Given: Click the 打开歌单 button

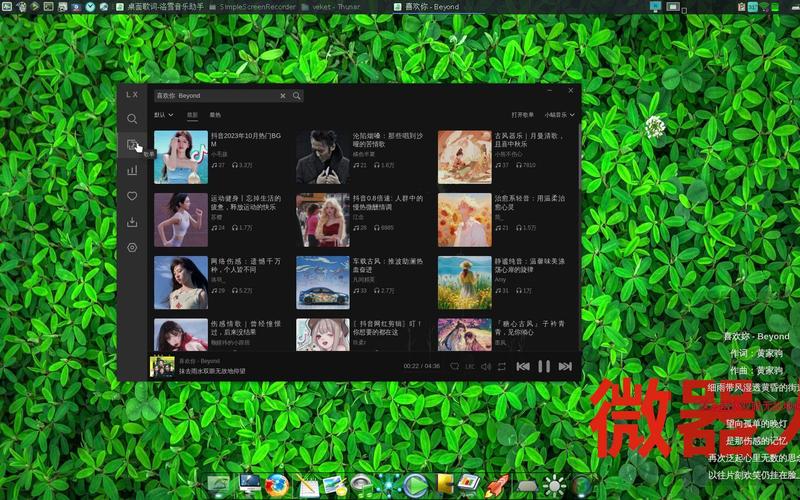Looking at the screenshot, I should click(522, 115).
